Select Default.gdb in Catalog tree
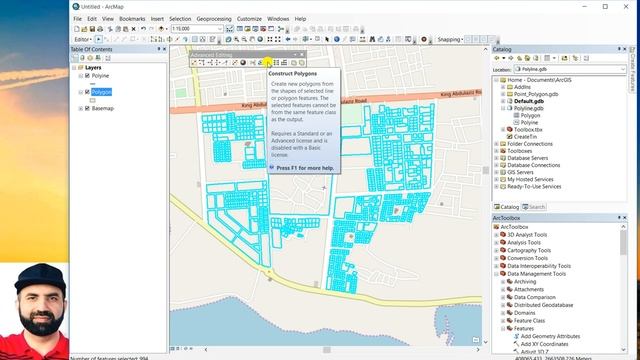This screenshot has height=360, width=640. 529,101
